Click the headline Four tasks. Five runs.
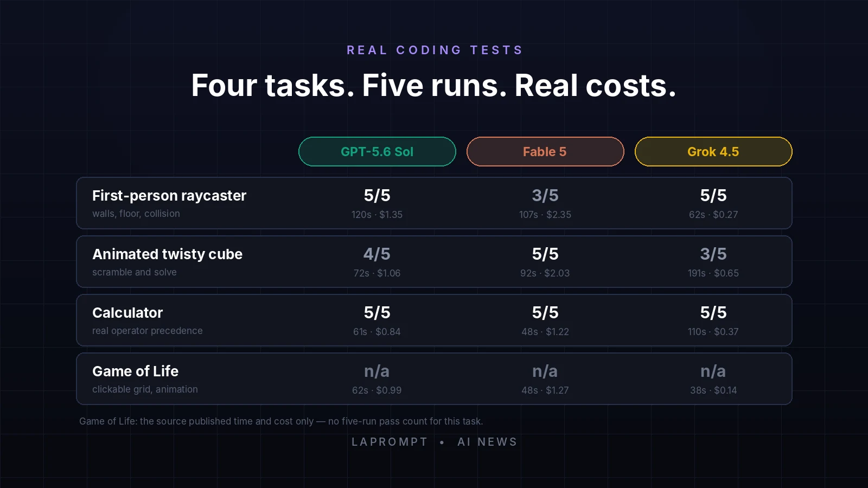Screen dimensions: 868x488 349,86
